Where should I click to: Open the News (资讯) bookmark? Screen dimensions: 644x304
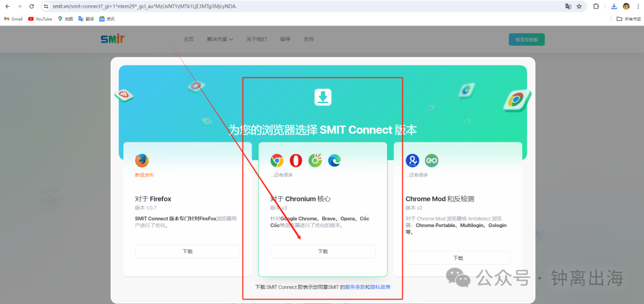coord(107,19)
